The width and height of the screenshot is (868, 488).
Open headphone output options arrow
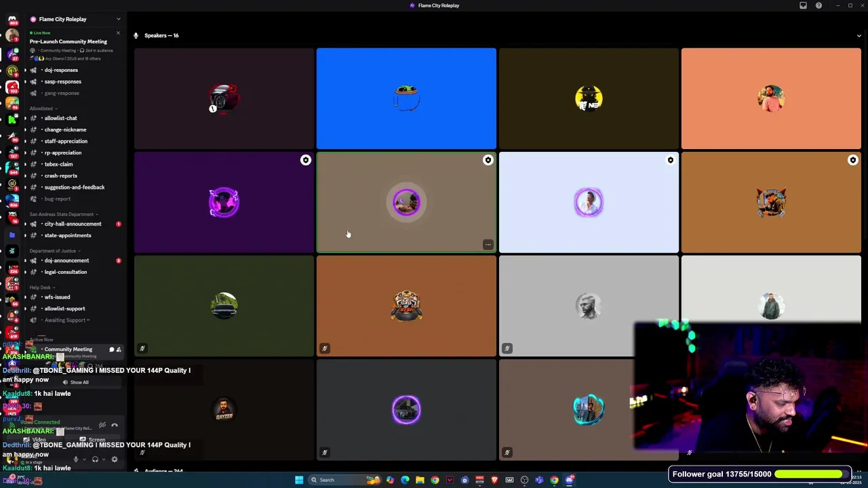coord(103,460)
